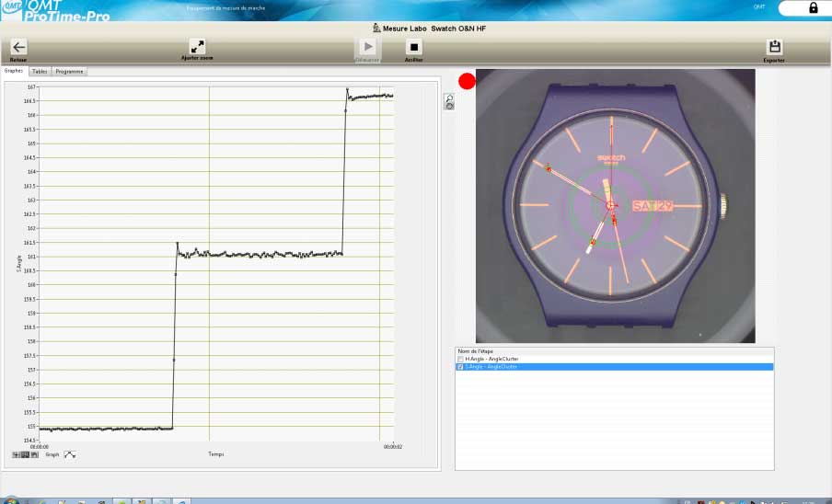Click the magnifier zoom tool beside watch image
This screenshot has width=832, height=504.
pos(449,101)
